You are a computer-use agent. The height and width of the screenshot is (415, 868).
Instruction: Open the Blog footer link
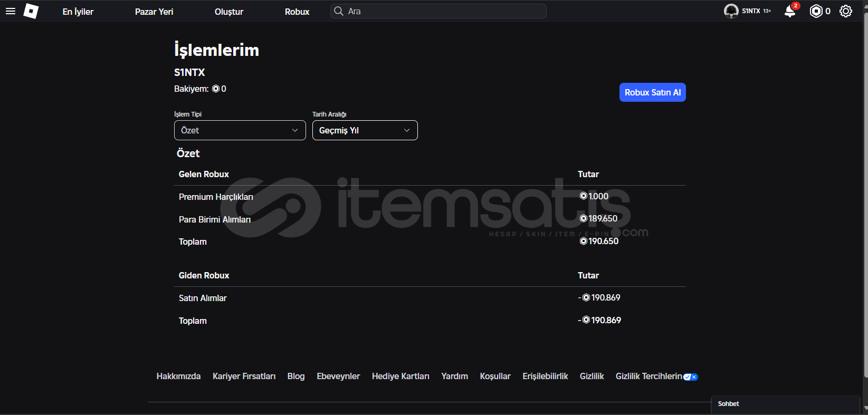tap(296, 376)
